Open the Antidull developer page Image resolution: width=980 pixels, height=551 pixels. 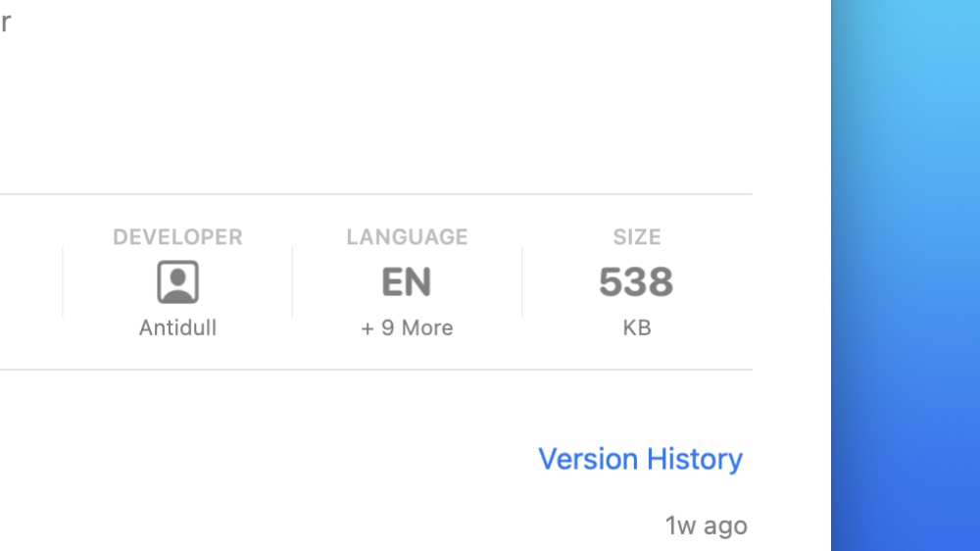(177, 327)
